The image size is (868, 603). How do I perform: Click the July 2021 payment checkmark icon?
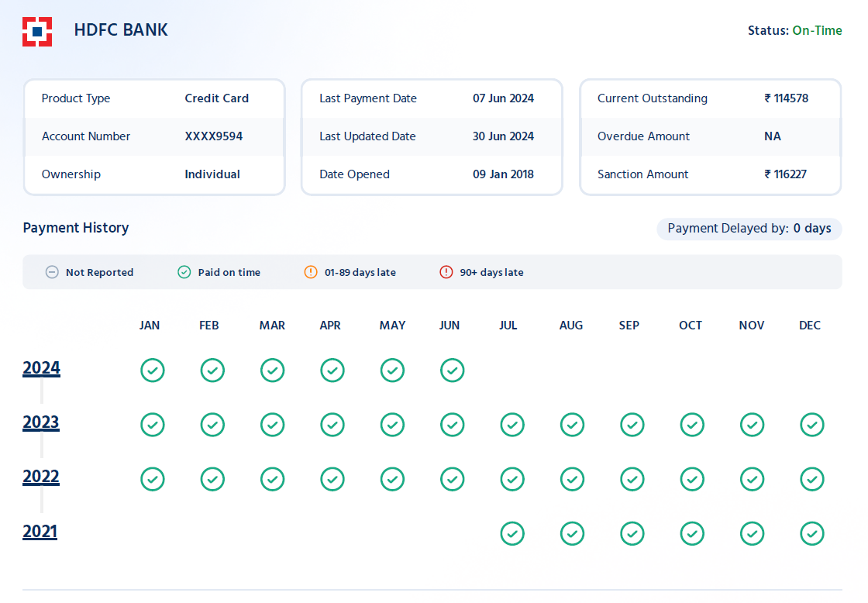512,534
